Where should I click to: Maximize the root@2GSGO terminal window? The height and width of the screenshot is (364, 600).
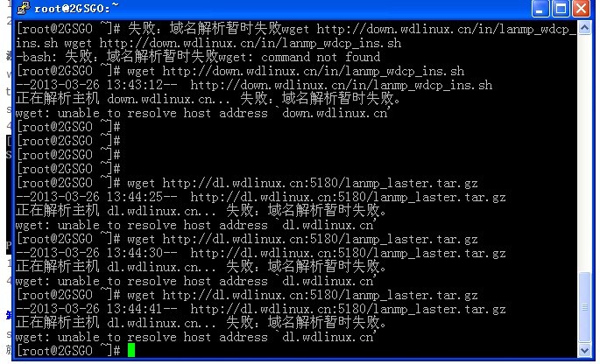(561, 9)
